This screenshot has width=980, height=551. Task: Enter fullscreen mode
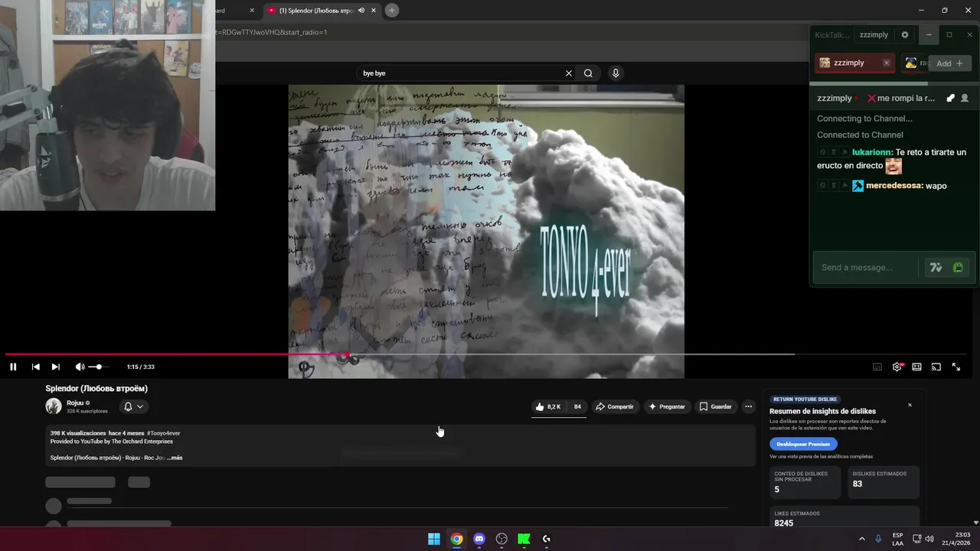pos(955,367)
